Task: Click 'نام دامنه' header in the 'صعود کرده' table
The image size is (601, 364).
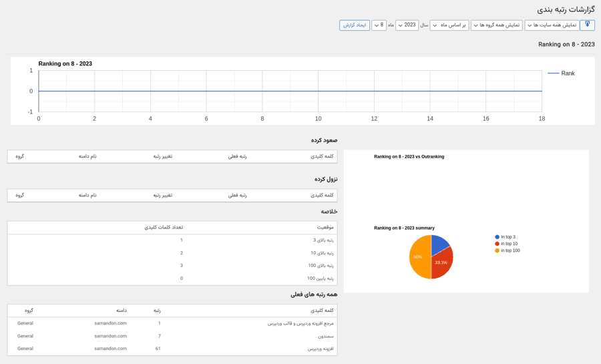Action: (x=87, y=156)
